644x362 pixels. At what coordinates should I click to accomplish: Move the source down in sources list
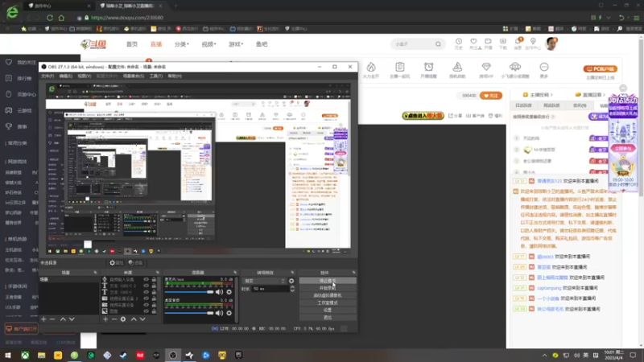click(142, 319)
